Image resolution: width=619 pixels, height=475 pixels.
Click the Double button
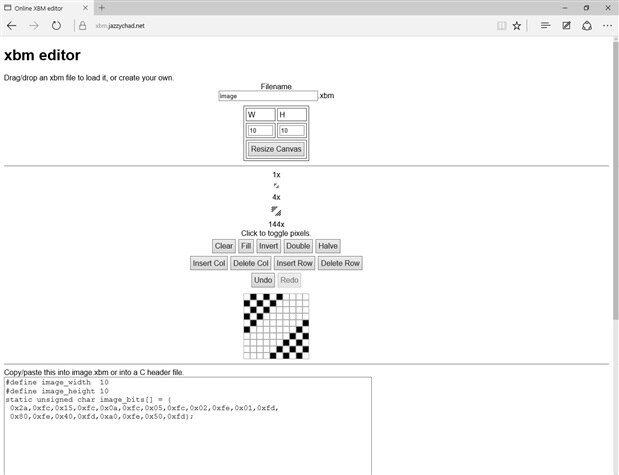point(298,246)
